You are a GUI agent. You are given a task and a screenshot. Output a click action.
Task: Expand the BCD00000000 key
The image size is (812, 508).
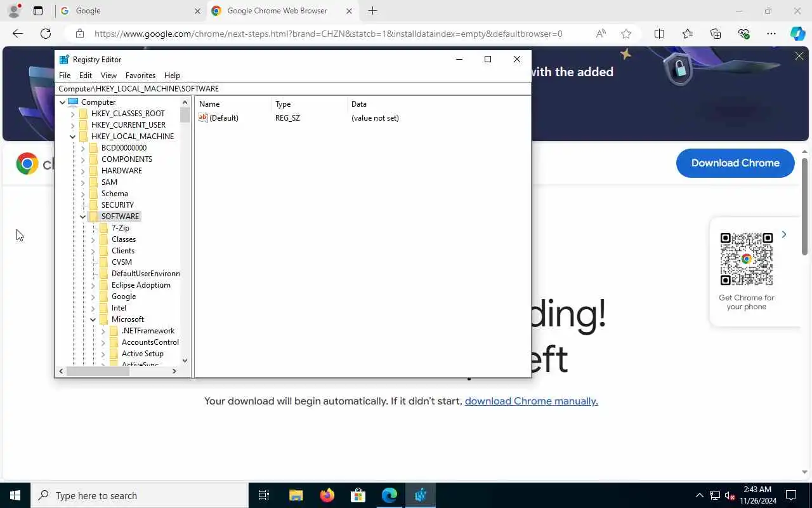pos(82,148)
